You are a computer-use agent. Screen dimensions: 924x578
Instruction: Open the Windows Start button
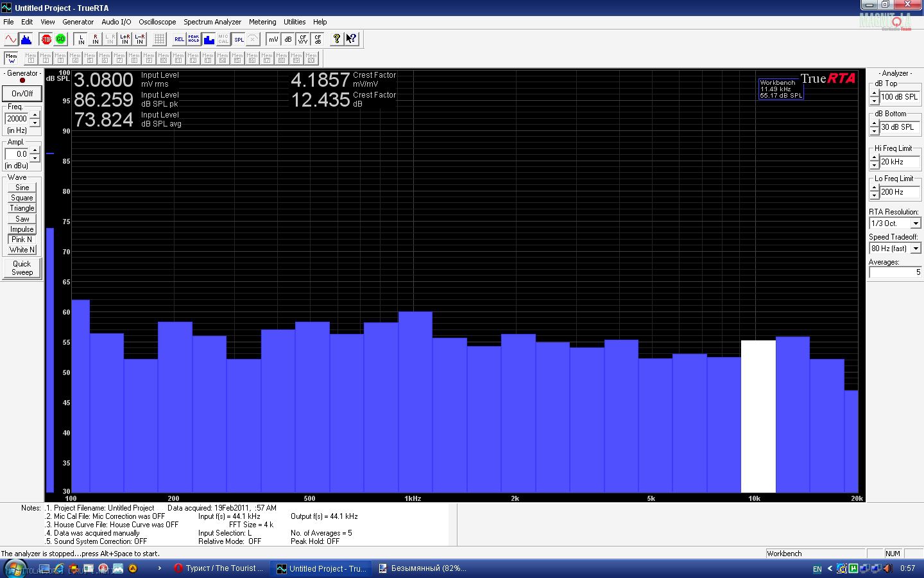14,568
